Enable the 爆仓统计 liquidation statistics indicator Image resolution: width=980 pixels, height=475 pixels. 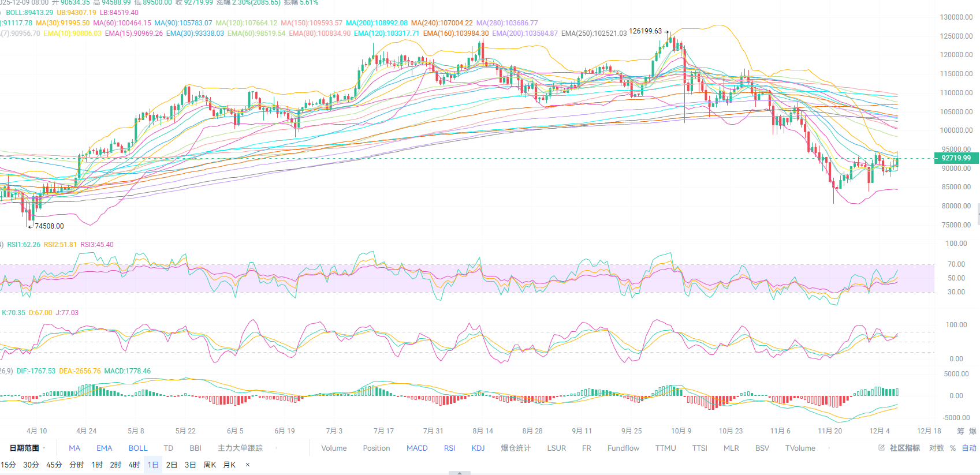point(516,448)
